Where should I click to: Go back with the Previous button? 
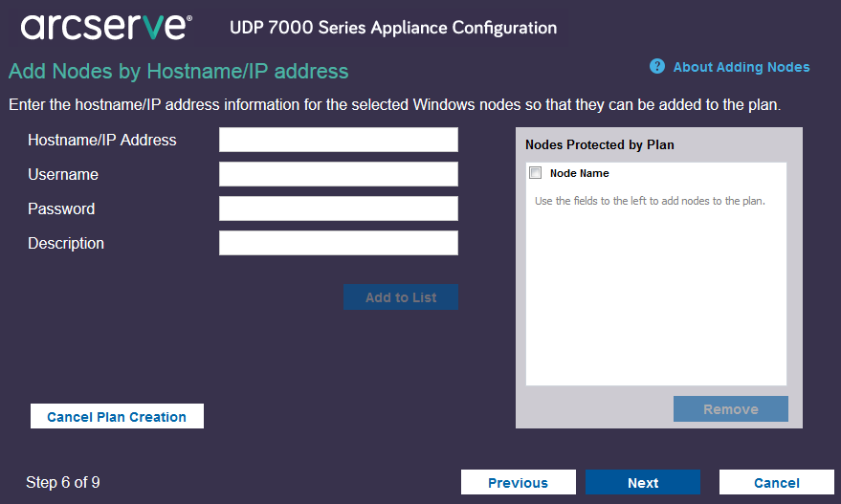click(x=518, y=483)
